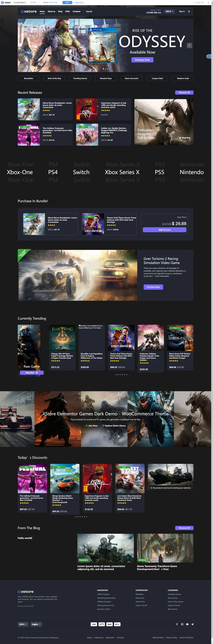The image size is (213, 644).
Task: Select the Deal of the Day button
Action: click(x=54, y=78)
